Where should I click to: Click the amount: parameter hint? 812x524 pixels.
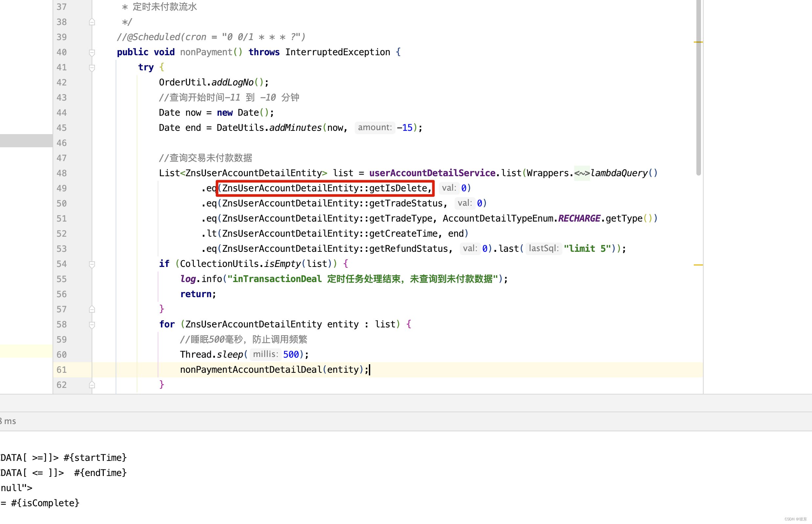[374, 128]
